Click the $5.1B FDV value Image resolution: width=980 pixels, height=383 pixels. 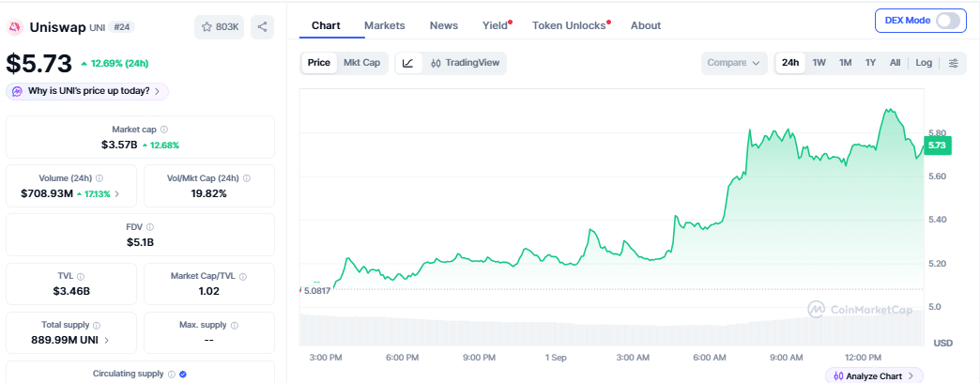tap(140, 242)
